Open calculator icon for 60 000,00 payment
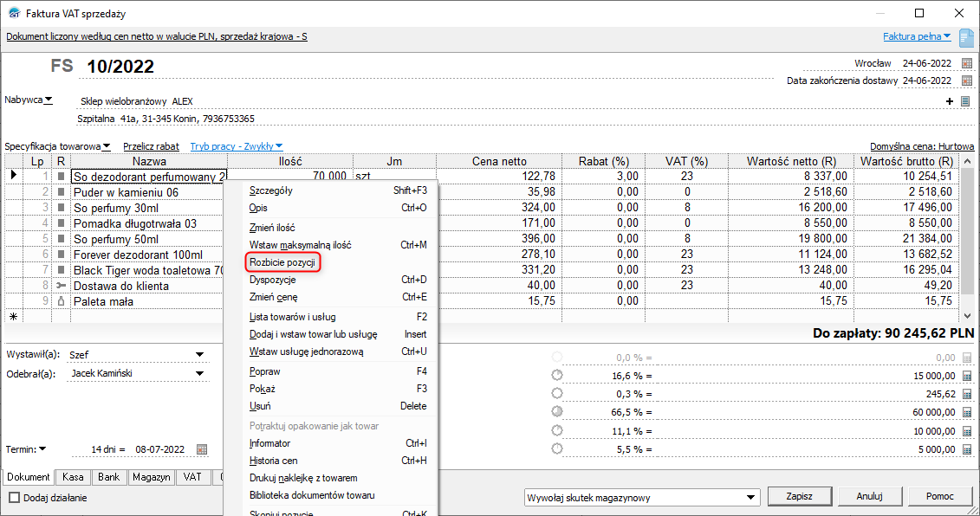The width and height of the screenshot is (980, 516). coord(967,412)
